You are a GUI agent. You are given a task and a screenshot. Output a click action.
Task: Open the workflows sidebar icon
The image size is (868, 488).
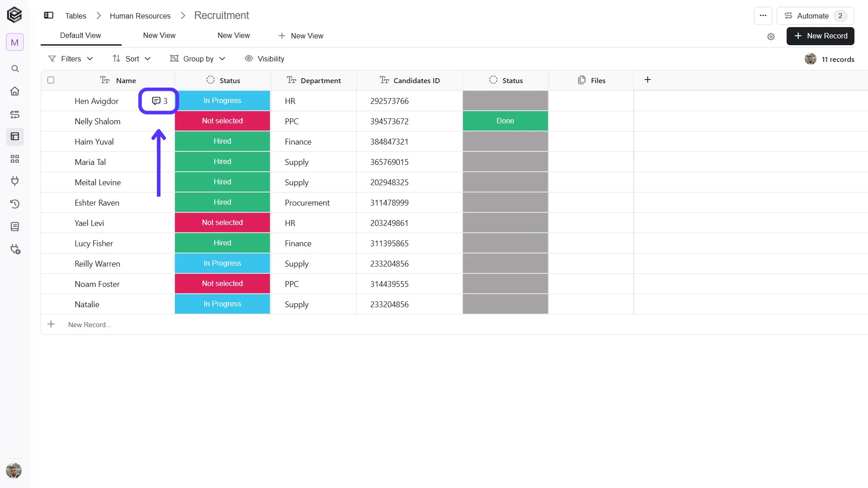pyautogui.click(x=15, y=114)
